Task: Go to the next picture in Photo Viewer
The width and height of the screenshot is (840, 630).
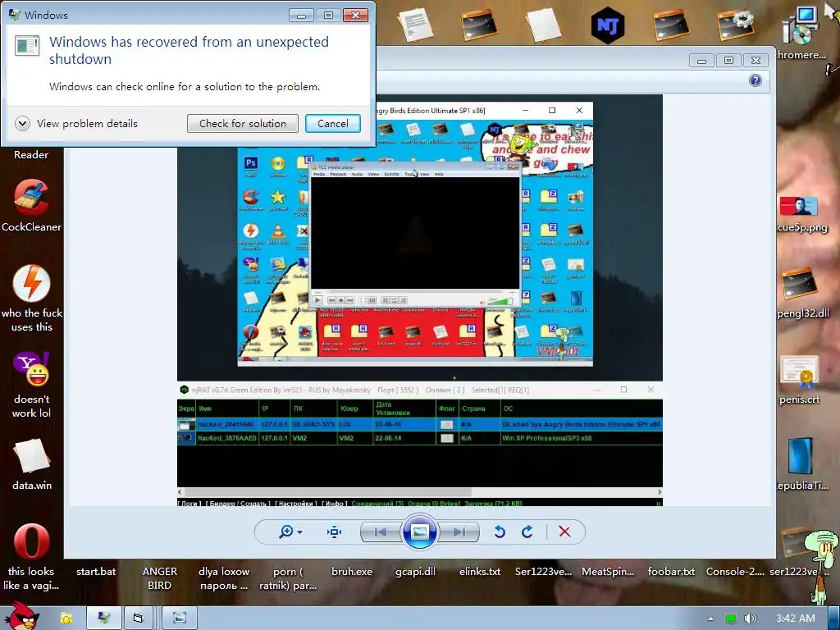Action: coord(459,532)
